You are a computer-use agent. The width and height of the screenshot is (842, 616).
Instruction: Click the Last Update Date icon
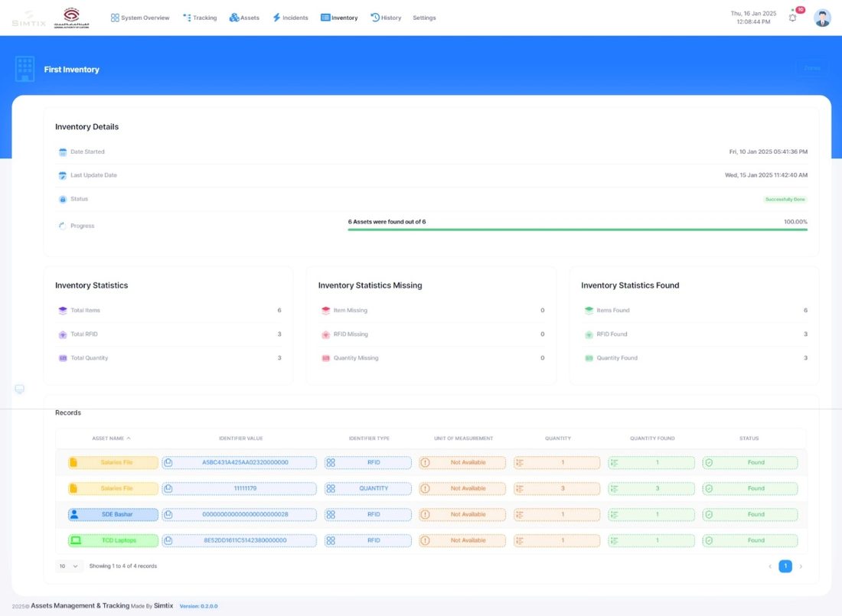[x=63, y=175]
